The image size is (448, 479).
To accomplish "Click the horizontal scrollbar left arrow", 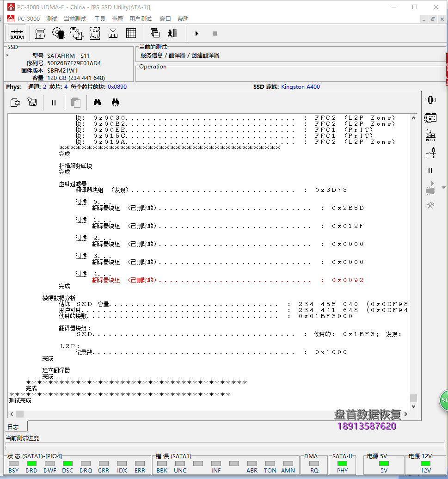I will tap(12, 414).
